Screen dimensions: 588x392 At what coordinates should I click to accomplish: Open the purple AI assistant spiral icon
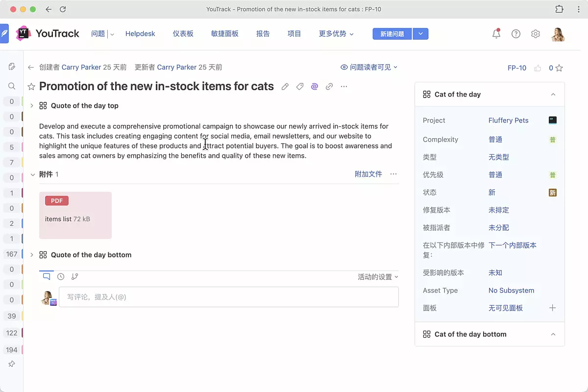315,87
